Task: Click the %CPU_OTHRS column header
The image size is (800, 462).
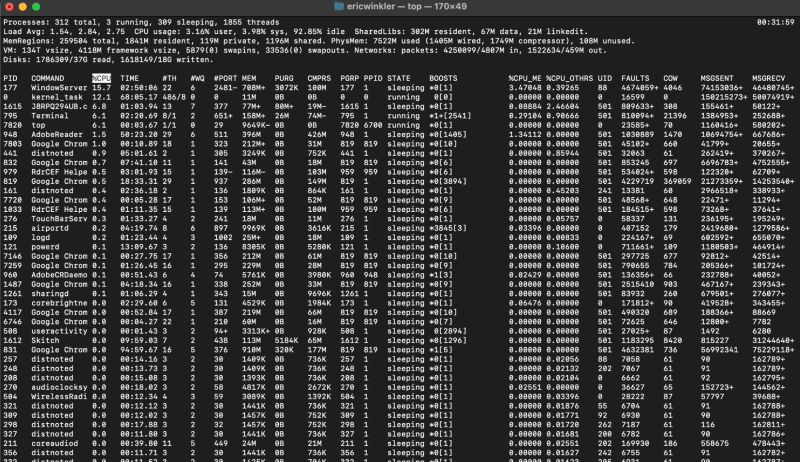Action: 569,78
